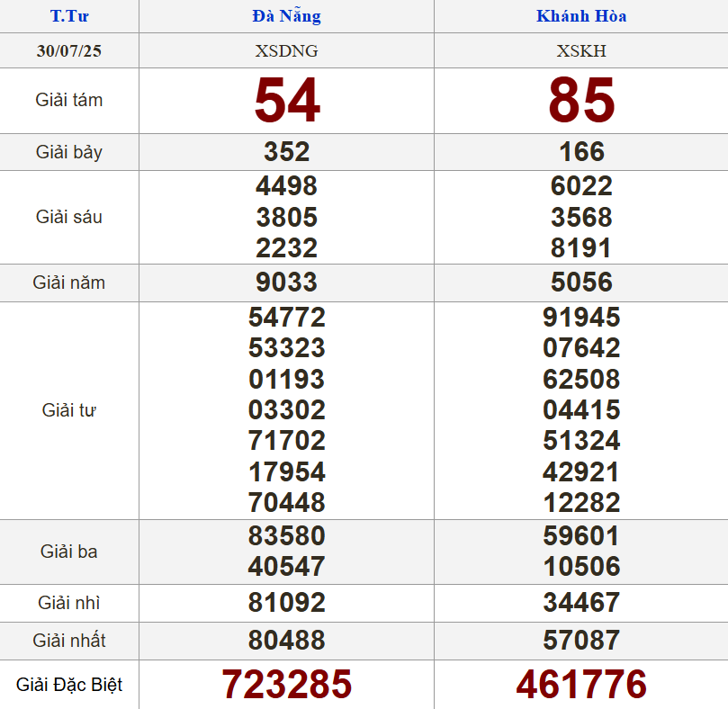
Task: Select Đà Nẵng Giải tám number 54
Action: point(286,100)
